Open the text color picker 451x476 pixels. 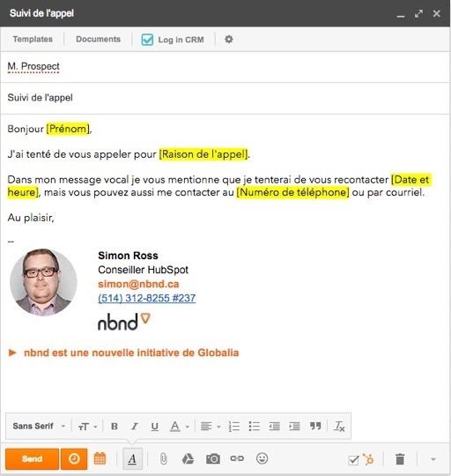click(179, 427)
